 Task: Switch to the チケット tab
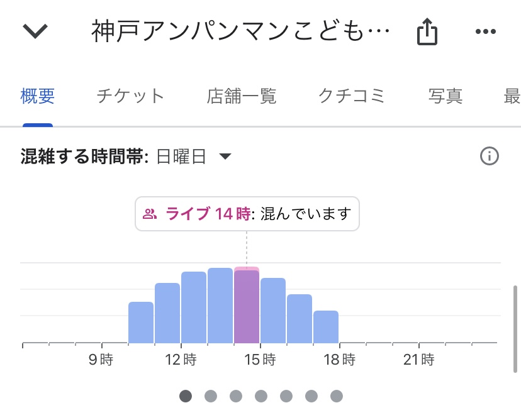[131, 96]
